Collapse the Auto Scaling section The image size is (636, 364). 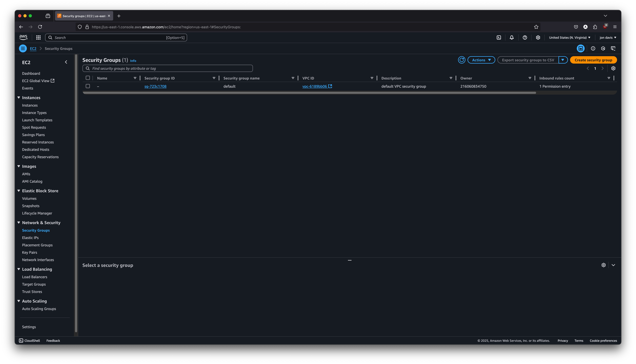tap(19, 301)
